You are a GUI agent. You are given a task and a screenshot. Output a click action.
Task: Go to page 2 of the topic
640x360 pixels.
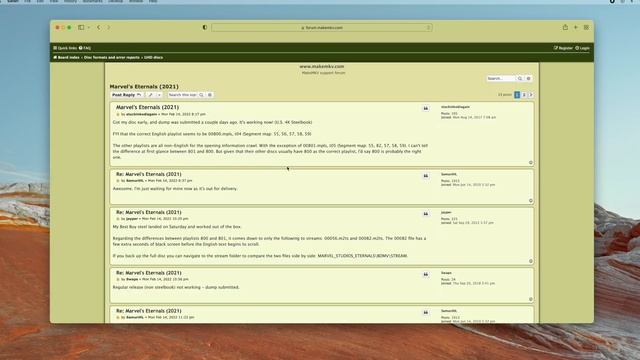coord(524,95)
